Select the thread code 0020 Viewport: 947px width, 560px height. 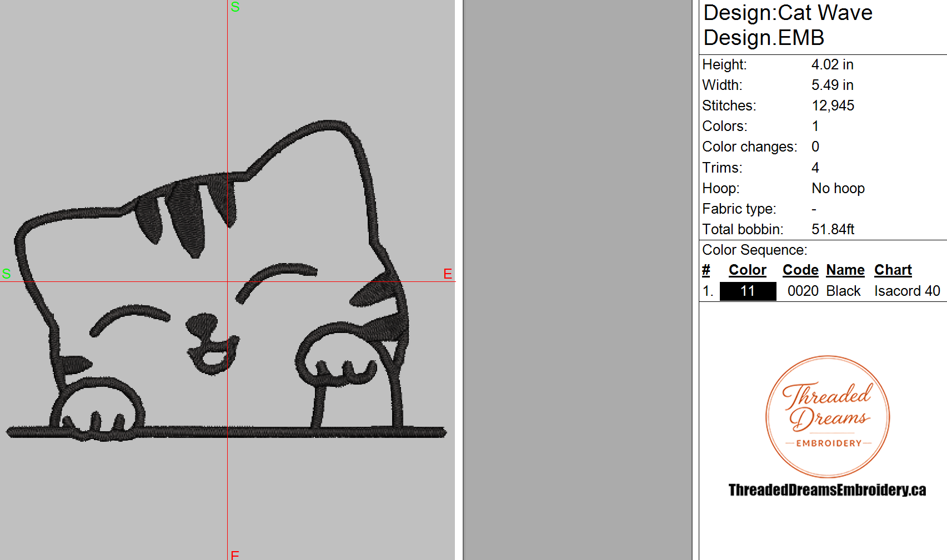[x=803, y=291]
